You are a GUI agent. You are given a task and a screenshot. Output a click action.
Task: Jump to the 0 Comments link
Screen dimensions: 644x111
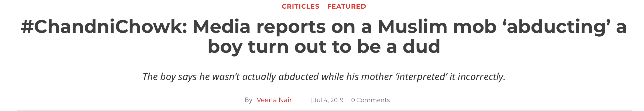(x=370, y=100)
